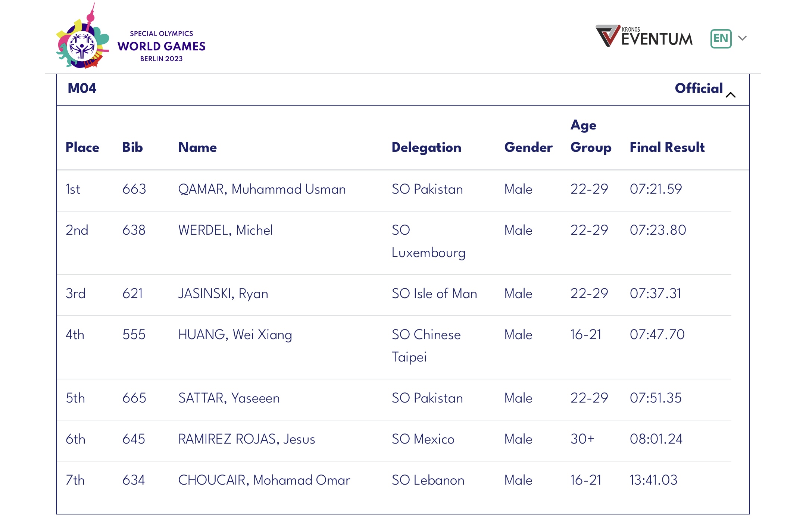Select athlete HUANG, Wei Xiang

point(235,335)
